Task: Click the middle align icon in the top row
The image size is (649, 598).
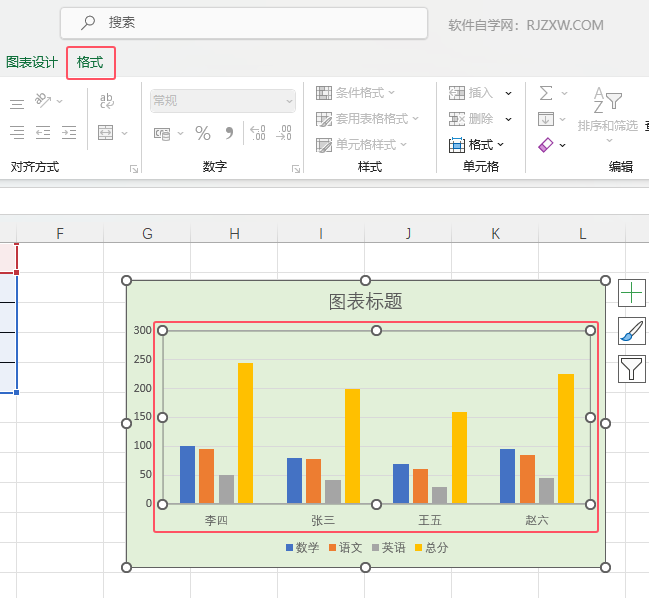Action: [17, 103]
